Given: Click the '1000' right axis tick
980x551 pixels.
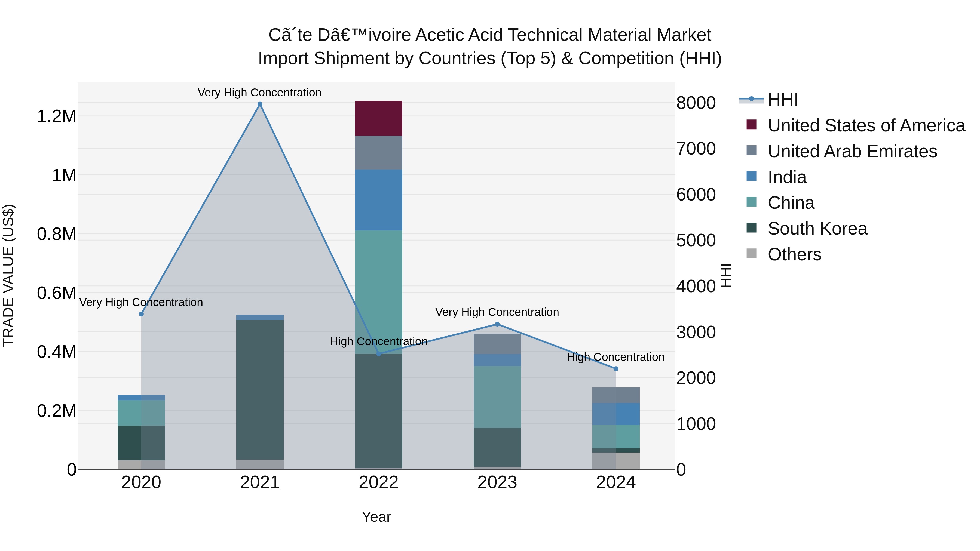Looking at the screenshot, I should (x=696, y=424).
